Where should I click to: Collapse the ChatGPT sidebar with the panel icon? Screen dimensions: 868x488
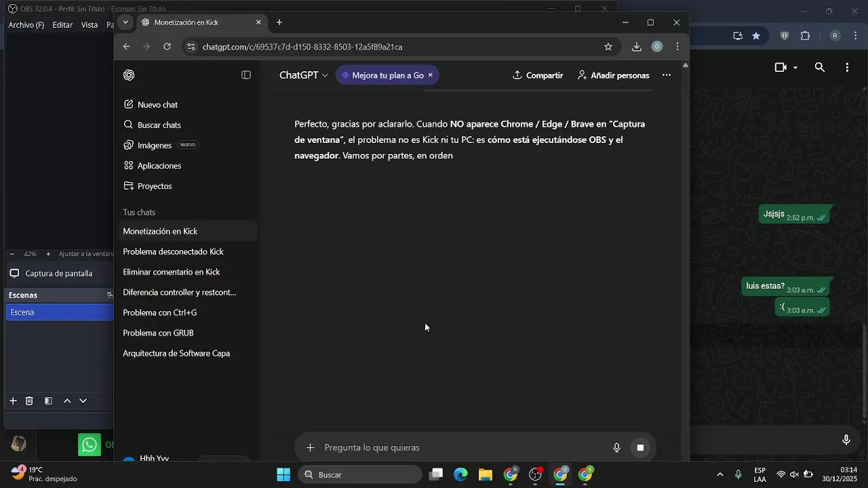[x=246, y=75]
